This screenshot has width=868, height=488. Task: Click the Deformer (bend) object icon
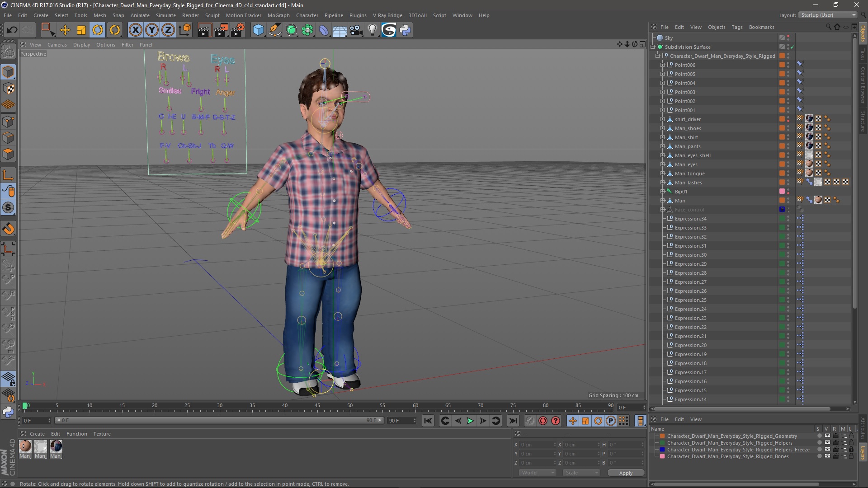click(324, 30)
